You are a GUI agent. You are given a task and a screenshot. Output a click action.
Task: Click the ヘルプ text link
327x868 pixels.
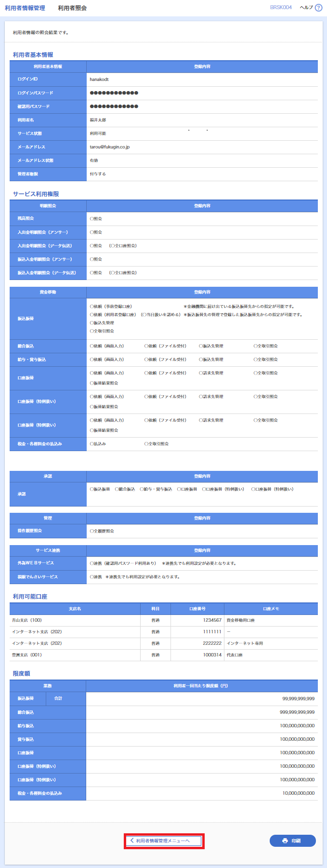[x=306, y=8]
